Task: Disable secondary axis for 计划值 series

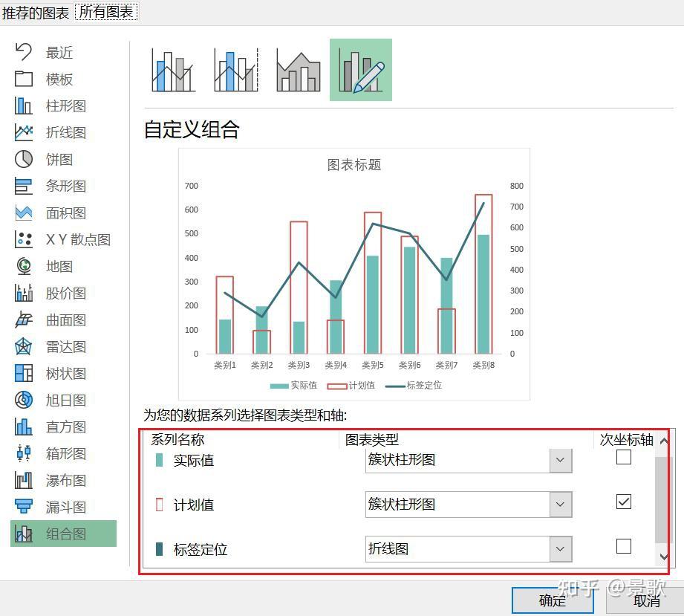Action: (x=624, y=502)
